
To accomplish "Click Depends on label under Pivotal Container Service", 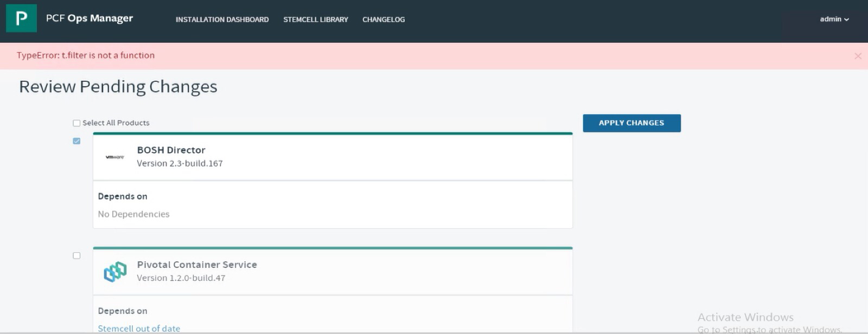I will point(123,311).
